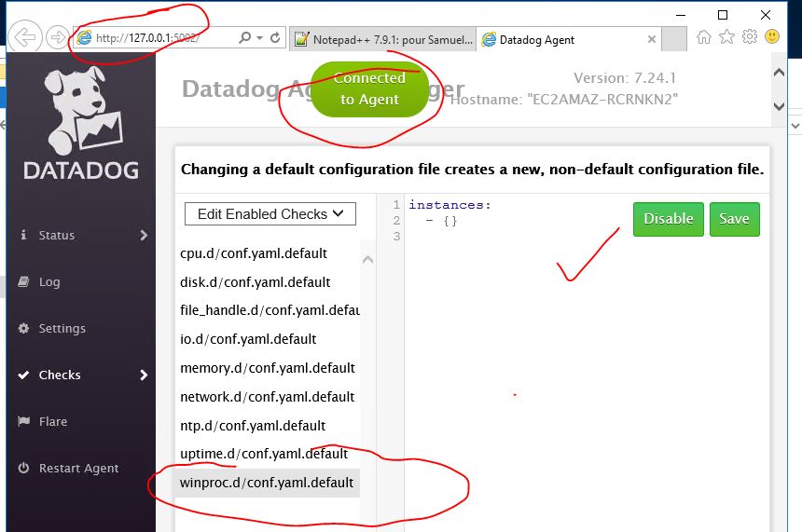Viewport: 802px width, 532px height.
Task: Open the browser home icon
Action: [704, 37]
